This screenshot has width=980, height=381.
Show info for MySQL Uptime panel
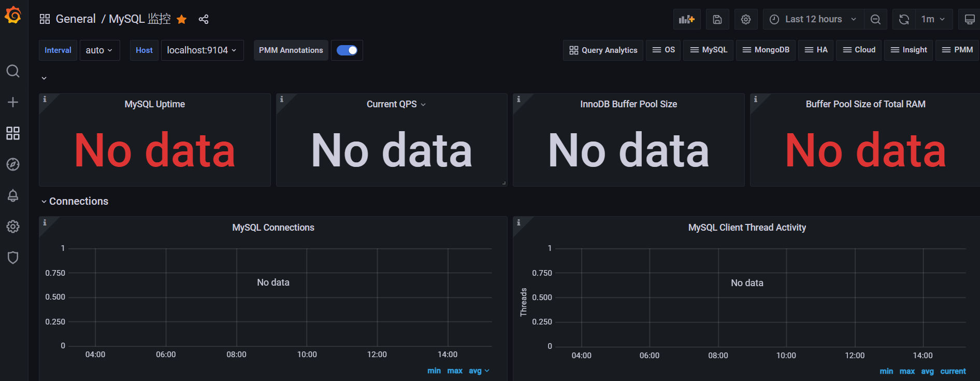click(45, 99)
